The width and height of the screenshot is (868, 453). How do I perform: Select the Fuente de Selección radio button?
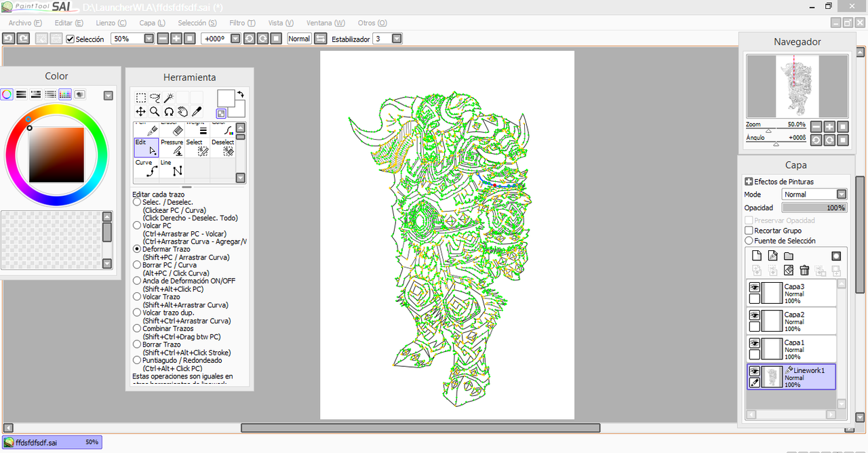pyautogui.click(x=749, y=241)
